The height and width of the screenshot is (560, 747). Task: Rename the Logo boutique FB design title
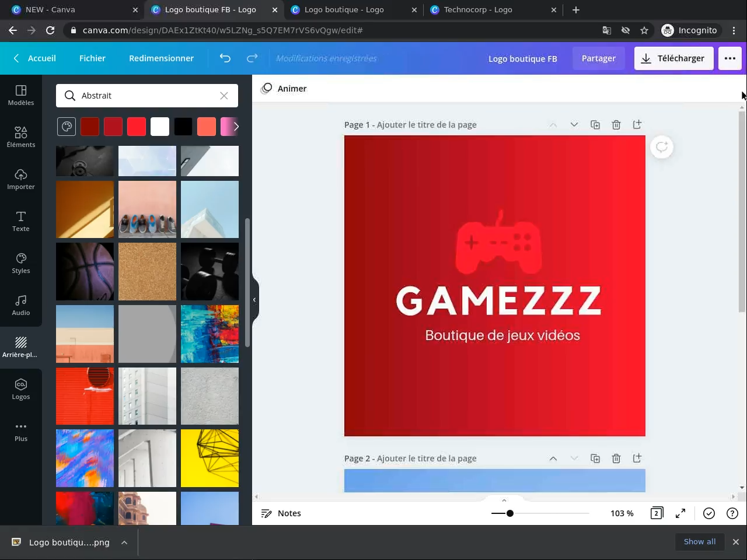pos(523,58)
